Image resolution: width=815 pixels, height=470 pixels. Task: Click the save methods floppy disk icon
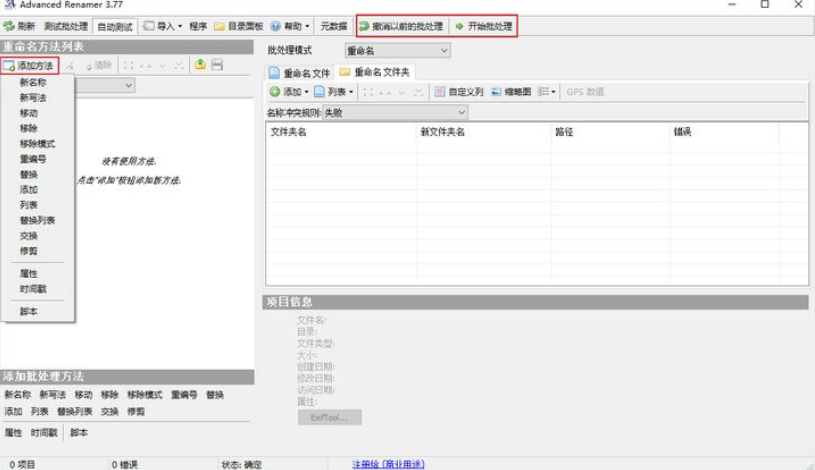coord(217,64)
